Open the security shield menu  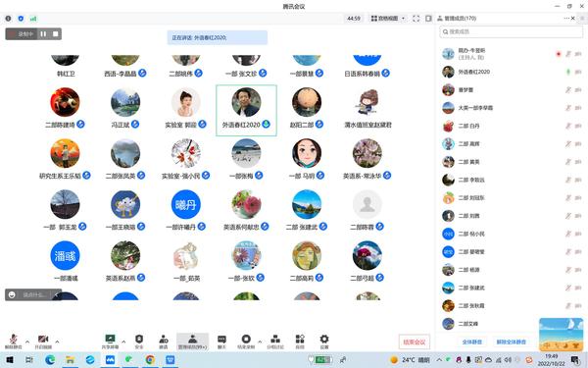[139, 342]
